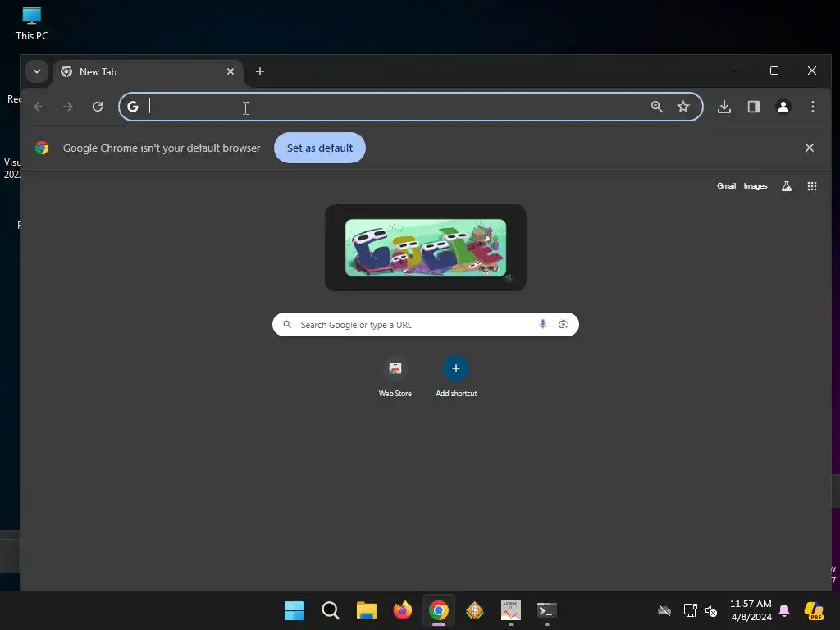Open the Web Store shortcut

coord(395,377)
